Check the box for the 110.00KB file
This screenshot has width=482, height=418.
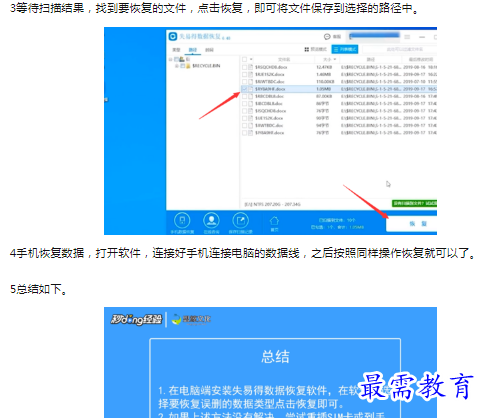tap(244, 82)
